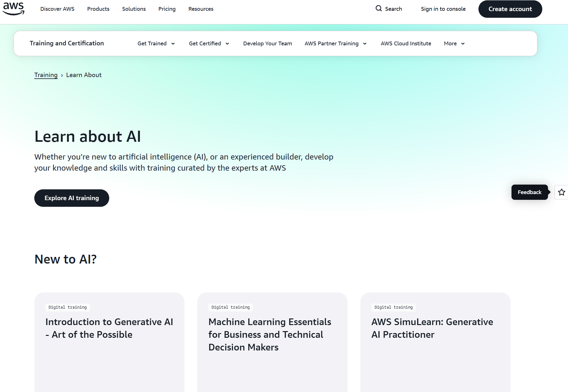The image size is (568, 392).
Task: Go to the Pricing menu item
Action: 167,9
